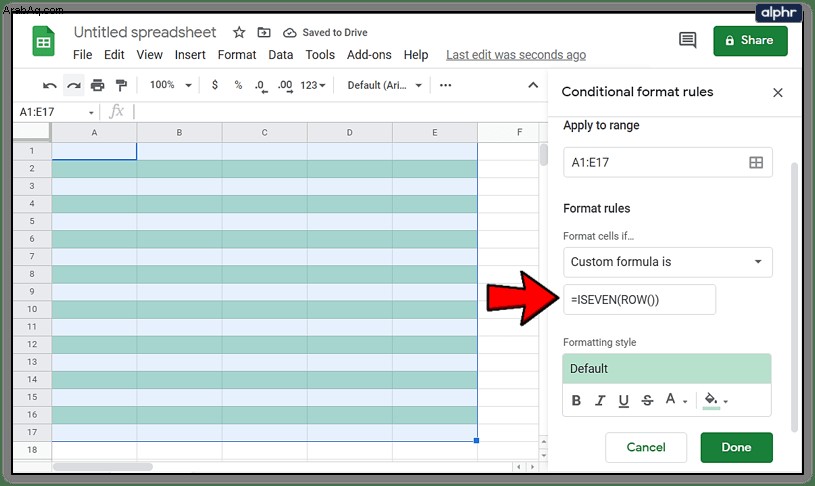Click the formula bar input

click(338, 112)
